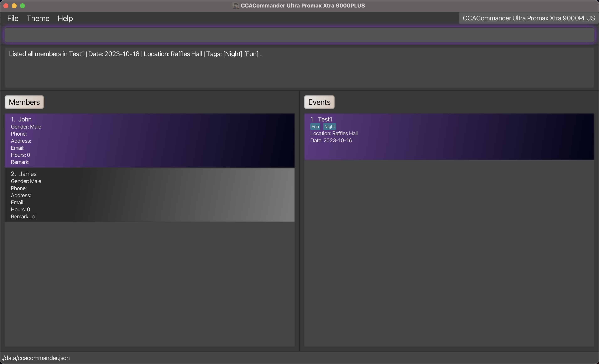Image resolution: width=599 pixels, height=364 pixels.
Task: Click the CCACommander label at top right
Action: (x=528, y=19)
